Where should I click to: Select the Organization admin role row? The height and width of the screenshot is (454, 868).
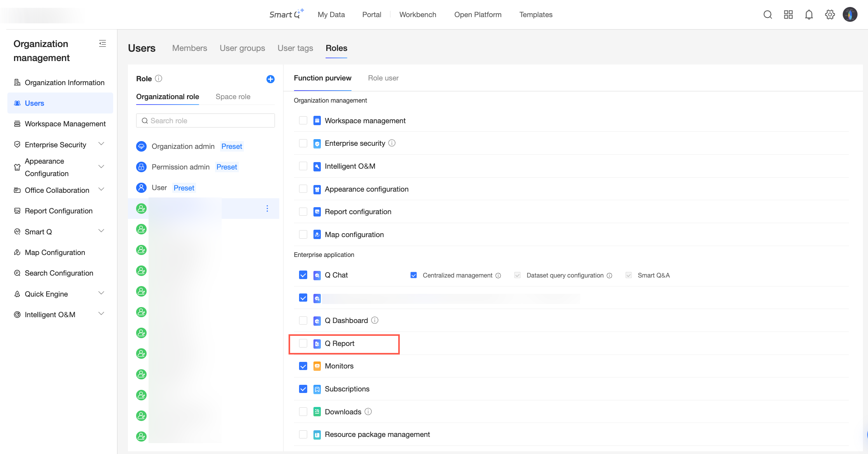coord(203,146)
